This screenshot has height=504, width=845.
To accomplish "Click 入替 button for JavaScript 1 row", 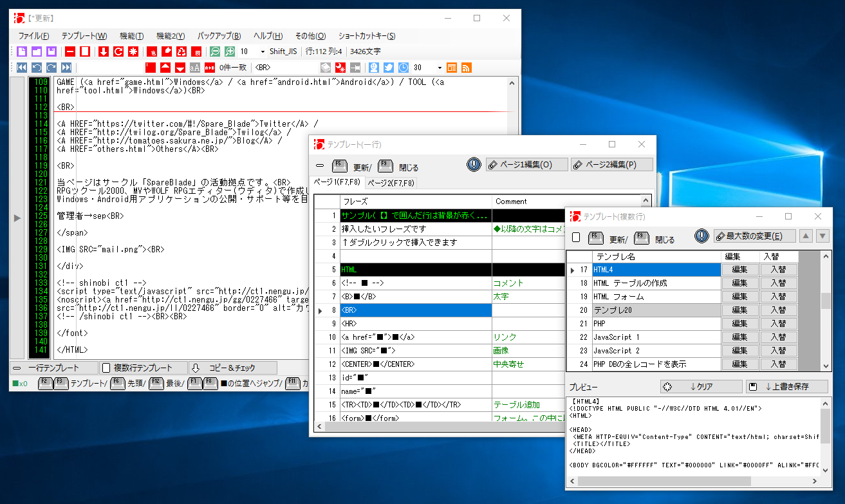I will point(779,337).
